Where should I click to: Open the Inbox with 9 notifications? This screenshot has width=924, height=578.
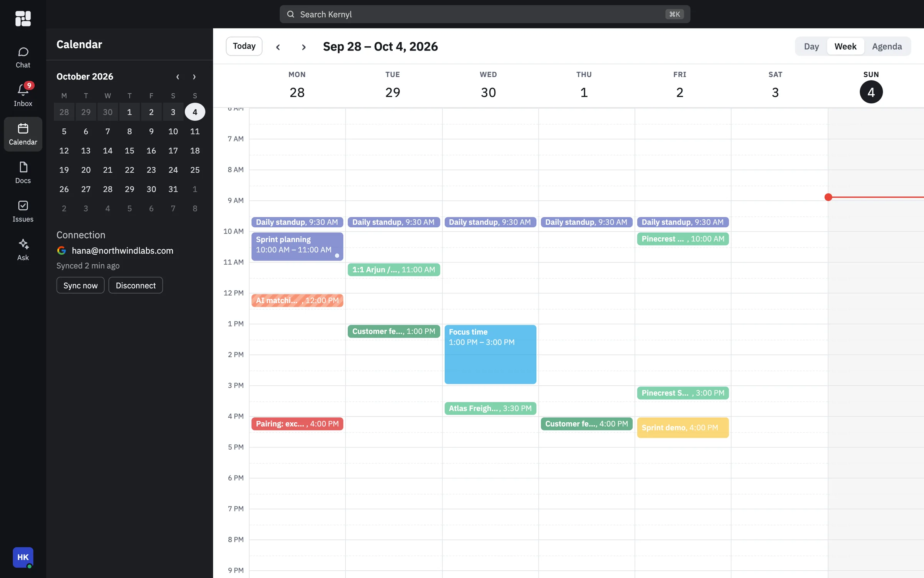23,95
